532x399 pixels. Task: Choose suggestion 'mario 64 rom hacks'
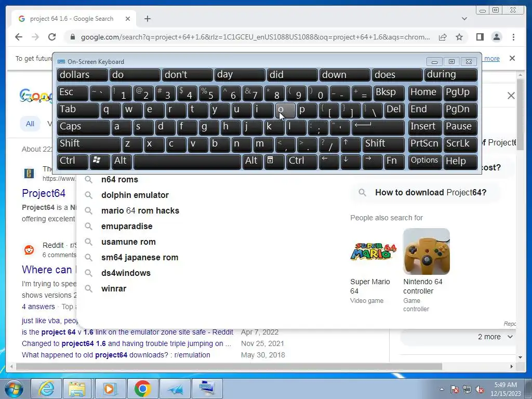140,211
